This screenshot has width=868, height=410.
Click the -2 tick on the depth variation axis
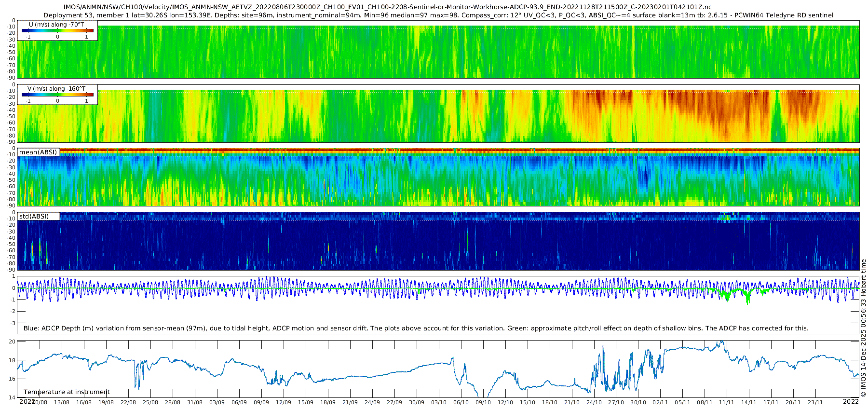pos(13,312)
